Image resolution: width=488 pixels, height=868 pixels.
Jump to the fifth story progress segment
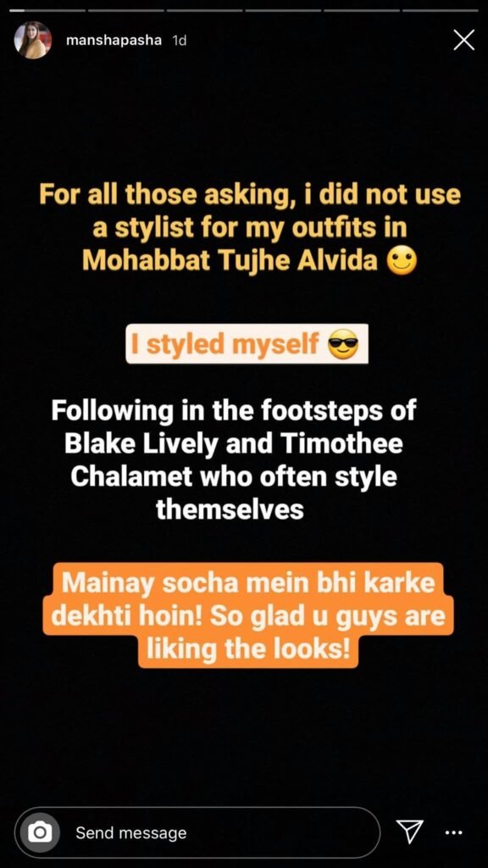tap(361, 10)
